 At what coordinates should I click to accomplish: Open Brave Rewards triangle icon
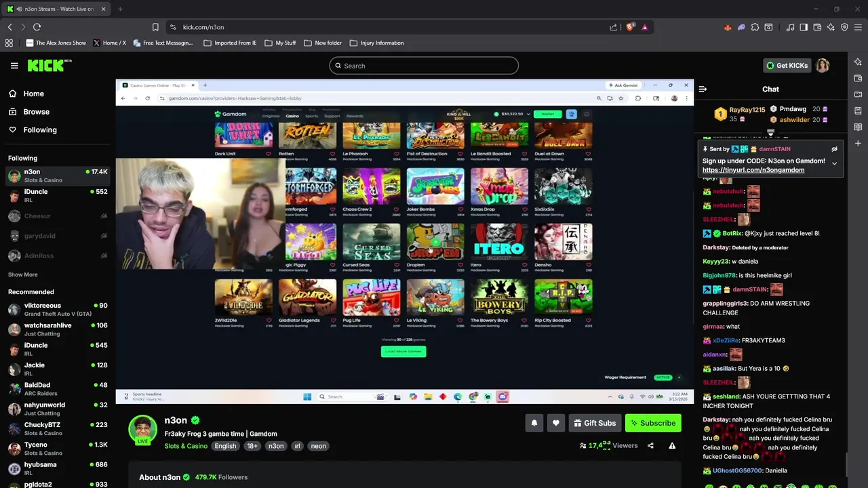[644, 27]
